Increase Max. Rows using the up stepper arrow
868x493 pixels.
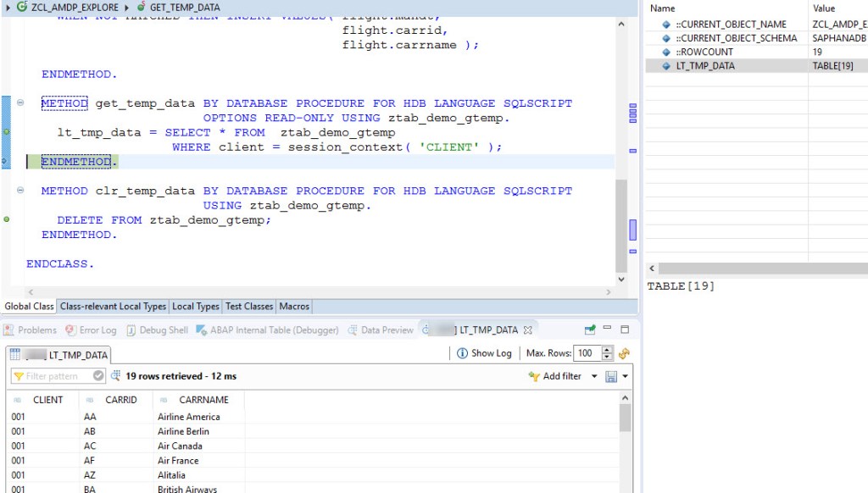pyautogui.click(x=607, y=350)
